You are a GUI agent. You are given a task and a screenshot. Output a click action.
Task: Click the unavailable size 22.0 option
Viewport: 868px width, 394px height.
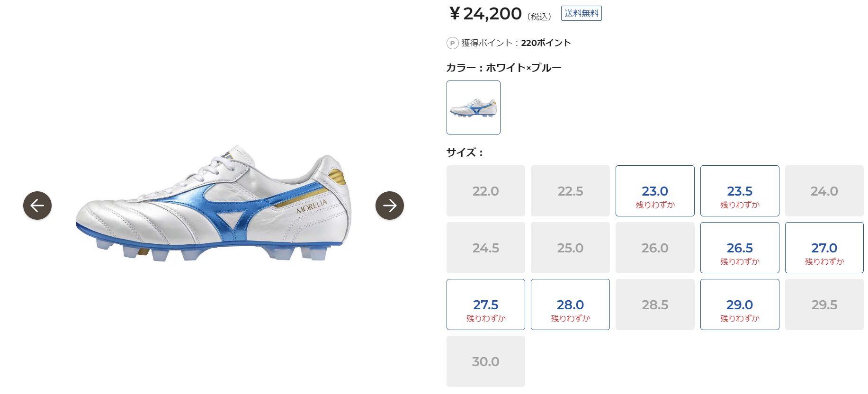[485, 190]
